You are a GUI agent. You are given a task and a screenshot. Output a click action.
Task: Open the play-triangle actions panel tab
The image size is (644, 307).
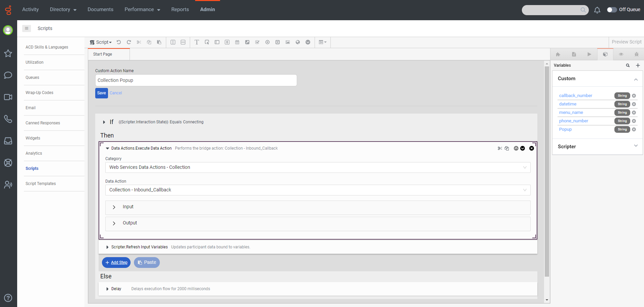[x=589, y=54]
